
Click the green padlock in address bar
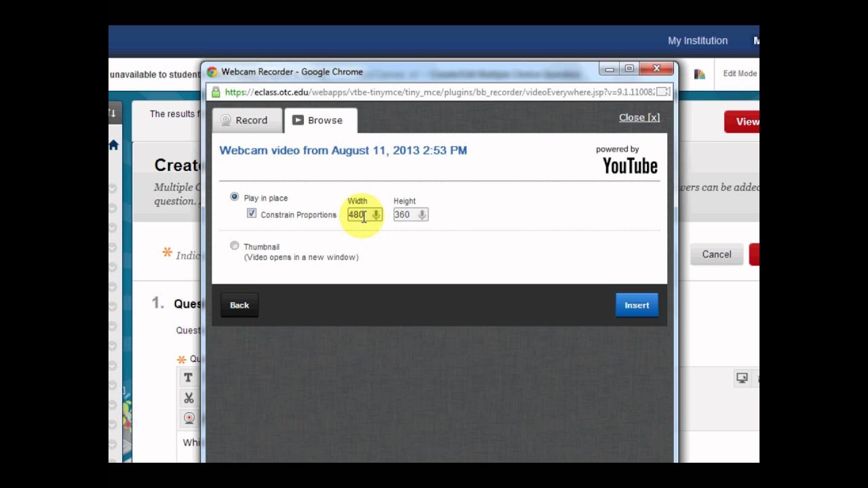click(216, 91)
